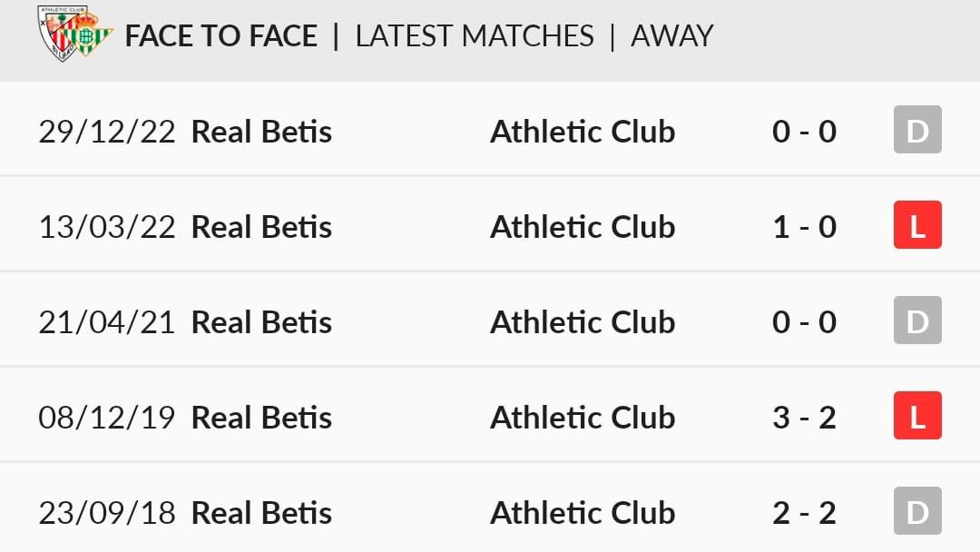
Task: Click the red L badge for 13/03/22 match
Action: (x=917, y=225)
